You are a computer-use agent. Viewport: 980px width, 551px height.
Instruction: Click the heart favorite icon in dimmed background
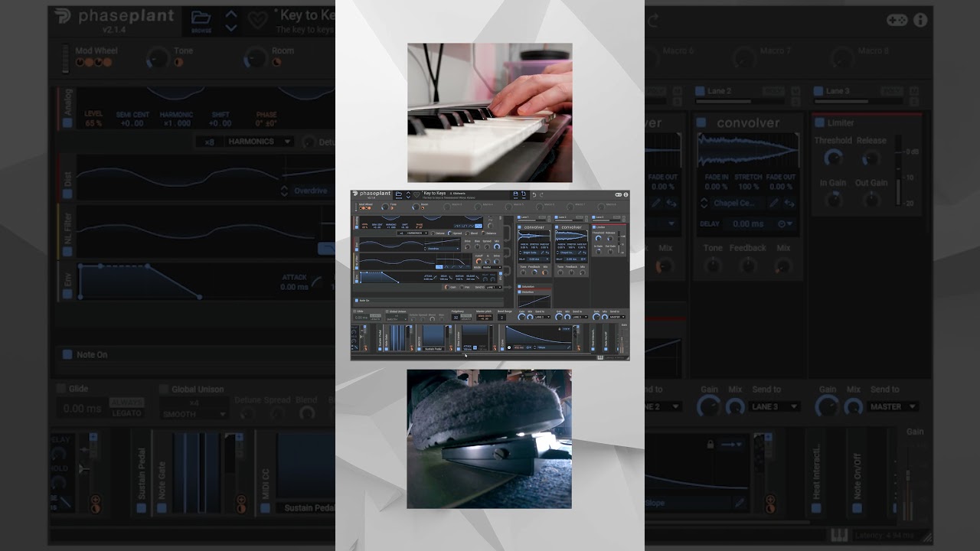(258, 21)
